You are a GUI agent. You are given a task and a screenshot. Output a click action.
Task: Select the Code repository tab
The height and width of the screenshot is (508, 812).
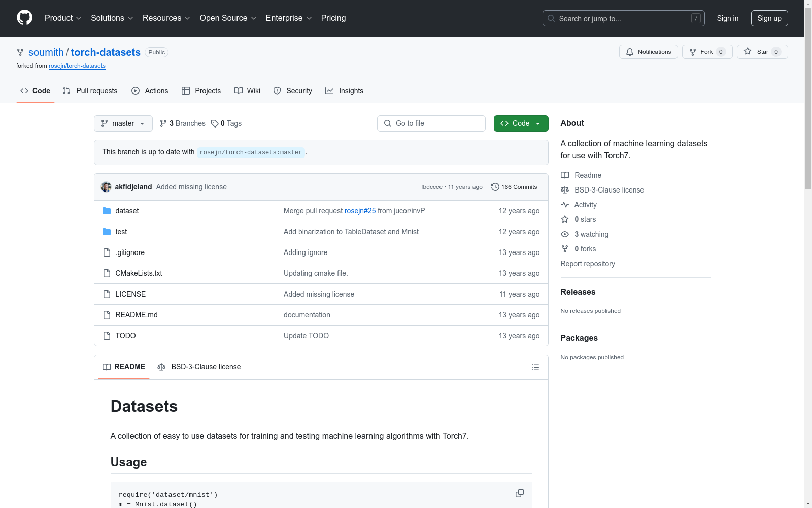(36, 91)
